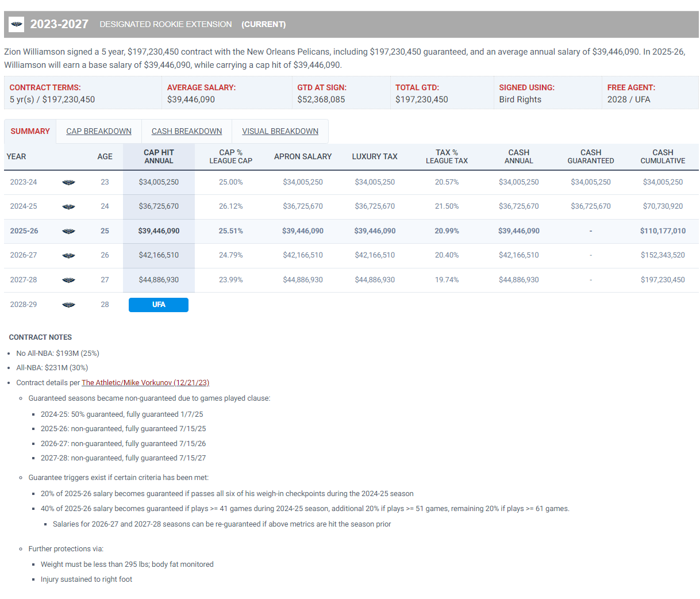Click the 2028-29 season label
Viewport: 700px width, 599px height.
tap(24, 305)
